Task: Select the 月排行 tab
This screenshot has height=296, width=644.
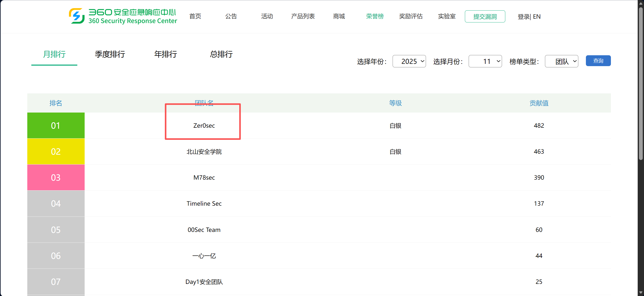Action: click(54, 54)
